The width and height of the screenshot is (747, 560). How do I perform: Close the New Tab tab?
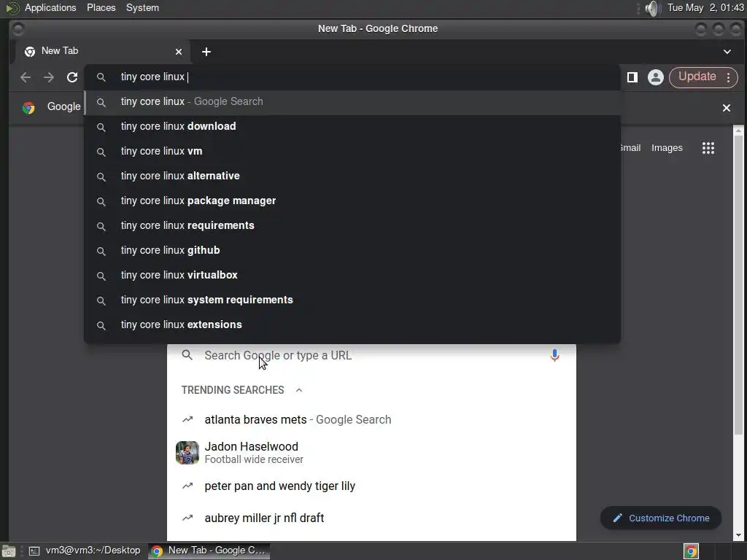pos(179,52)
